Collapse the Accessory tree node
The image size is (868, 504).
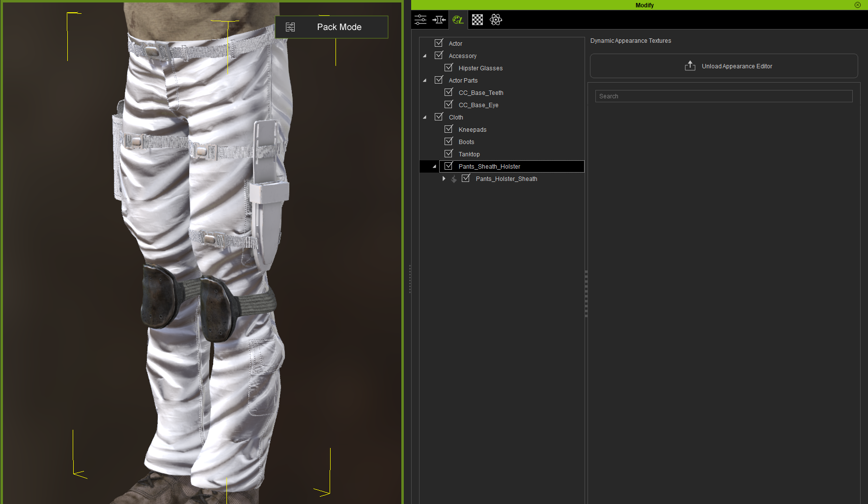click(425, 56)
